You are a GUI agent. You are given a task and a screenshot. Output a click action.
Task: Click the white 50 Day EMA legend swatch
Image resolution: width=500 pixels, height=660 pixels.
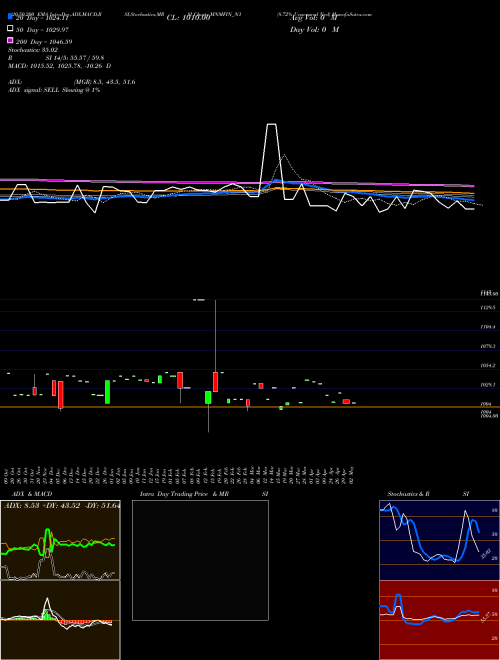coord(10,29)
